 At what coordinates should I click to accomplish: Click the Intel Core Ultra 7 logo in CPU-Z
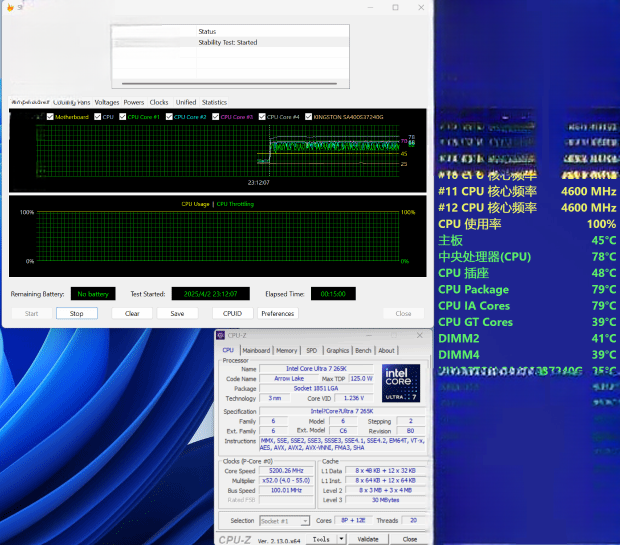coord(401,383)
